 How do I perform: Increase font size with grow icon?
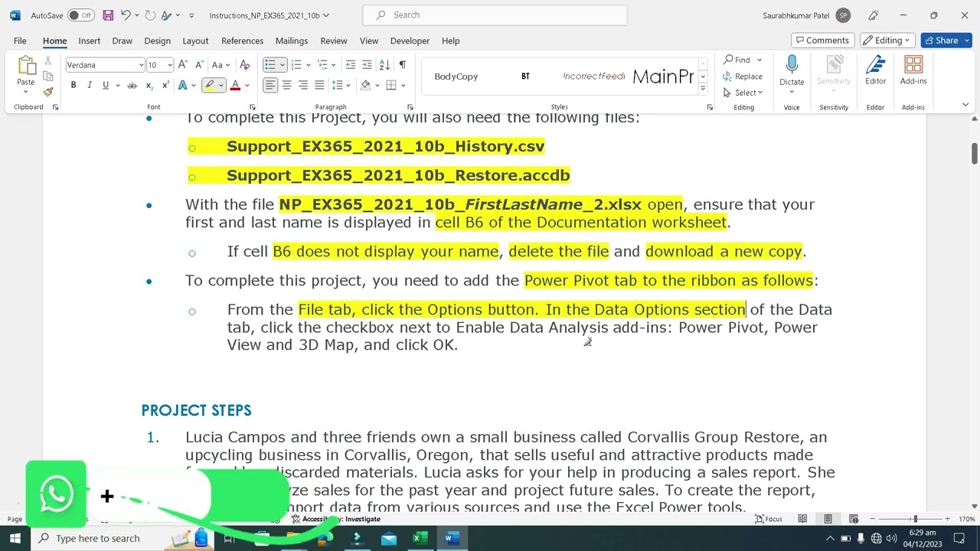(x=184, y=65)
